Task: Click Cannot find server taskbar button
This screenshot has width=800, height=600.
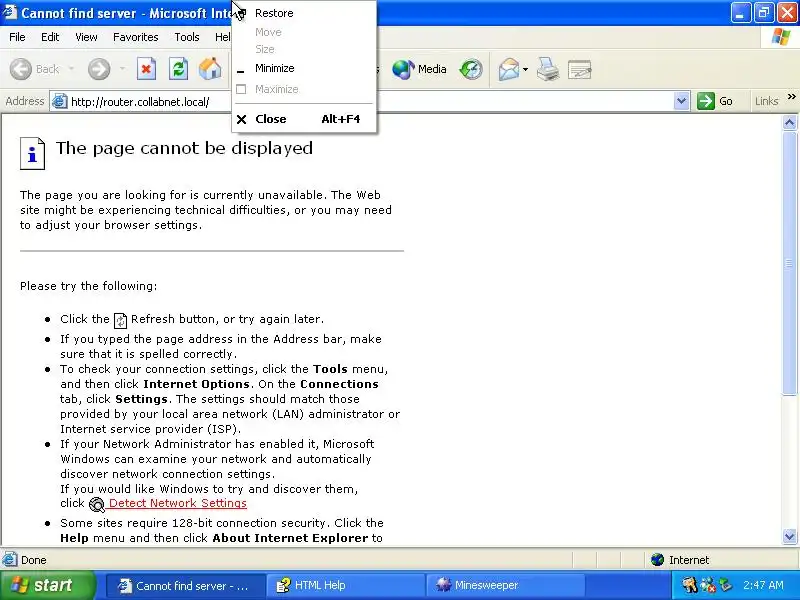Action: (x=187, y=585)
